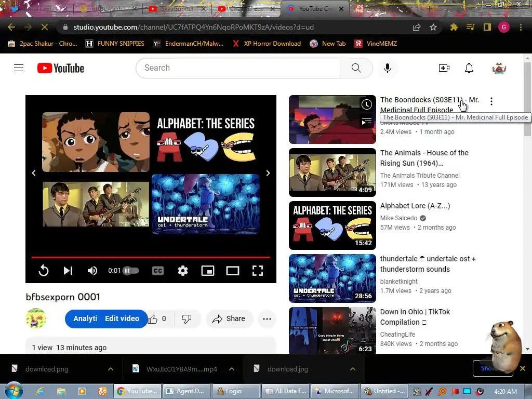532x399 pixels.
Task: Open 2pac Shakur bookmark
Action: [x=43, y=44]
